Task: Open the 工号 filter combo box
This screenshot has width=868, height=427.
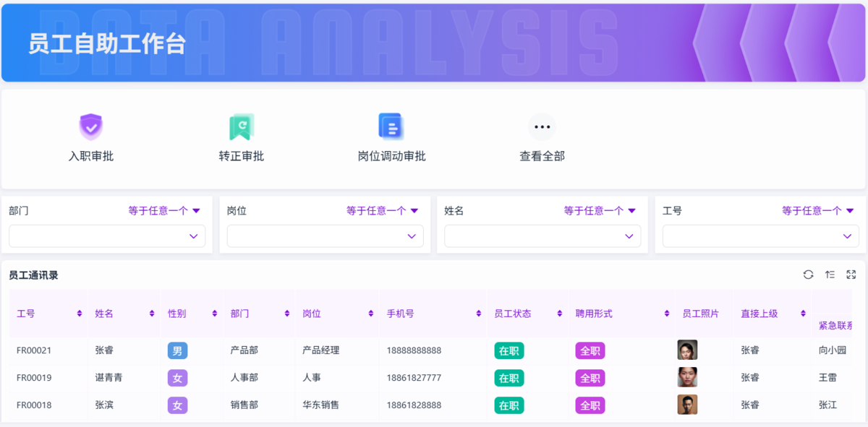Action: click(x=761, y=236)
